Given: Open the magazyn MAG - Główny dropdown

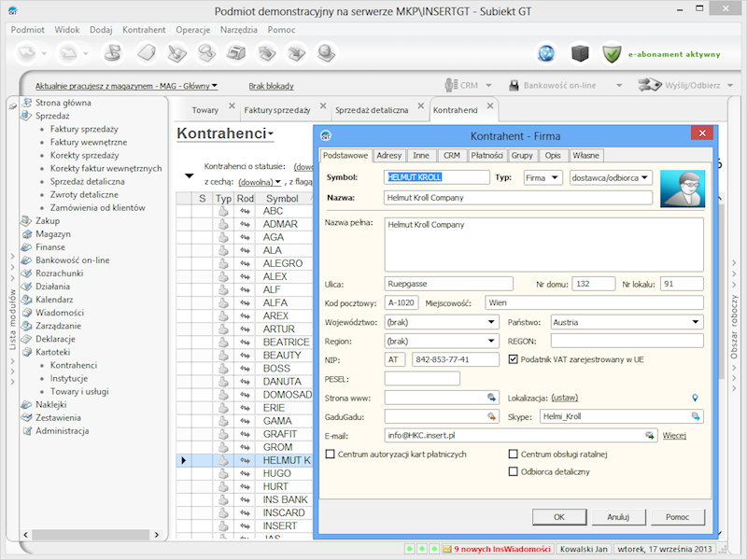Looking at the screenshot, I should click(x=126, y=86).
